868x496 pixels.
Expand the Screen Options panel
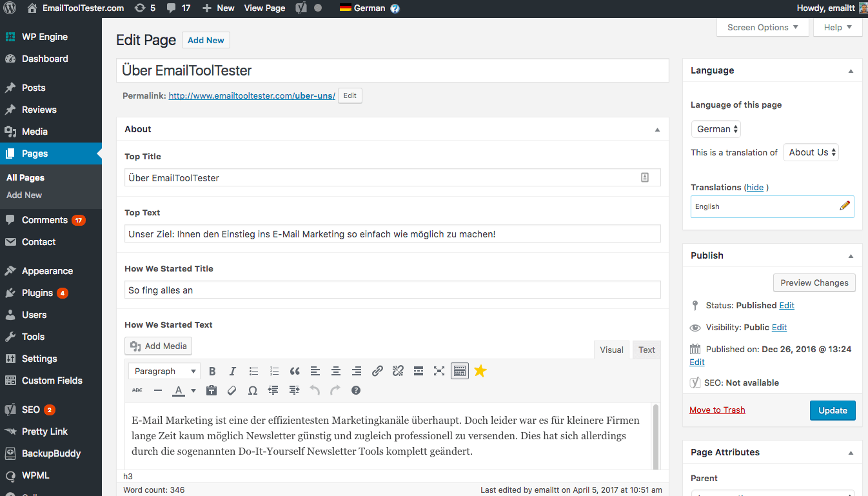coord(763,27)
